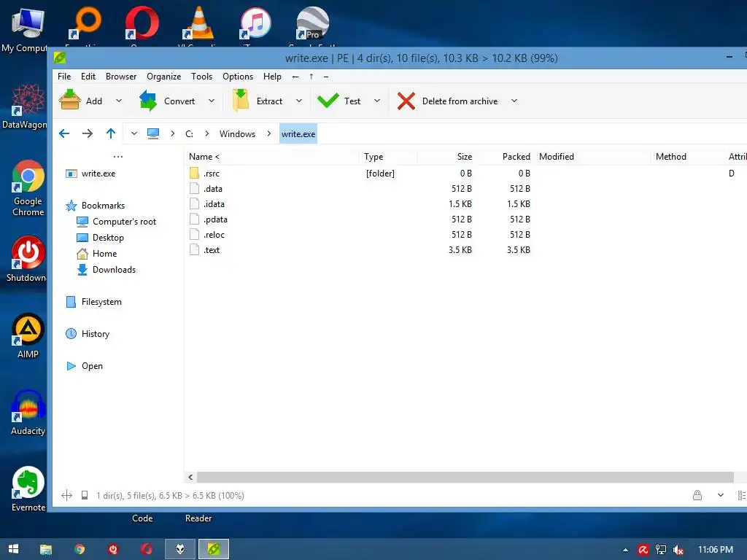Open the Tools menu
The width and height of the screenshot is (747, 560).
(x=201, y=76)
